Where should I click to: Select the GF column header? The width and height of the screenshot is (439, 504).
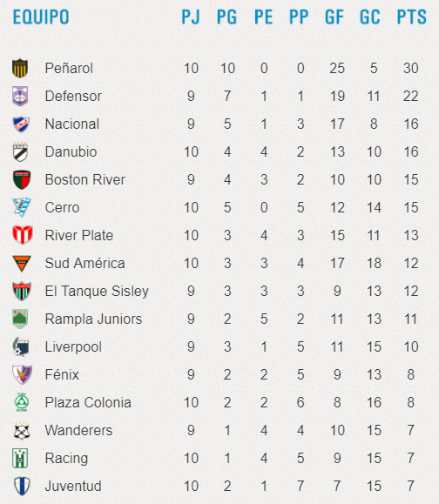(334, 17)
